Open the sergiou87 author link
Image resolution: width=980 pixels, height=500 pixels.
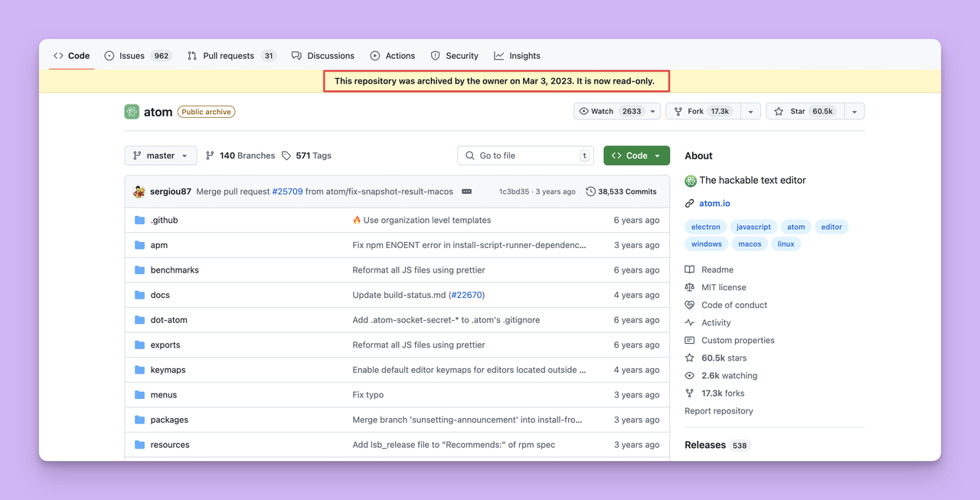171,191
